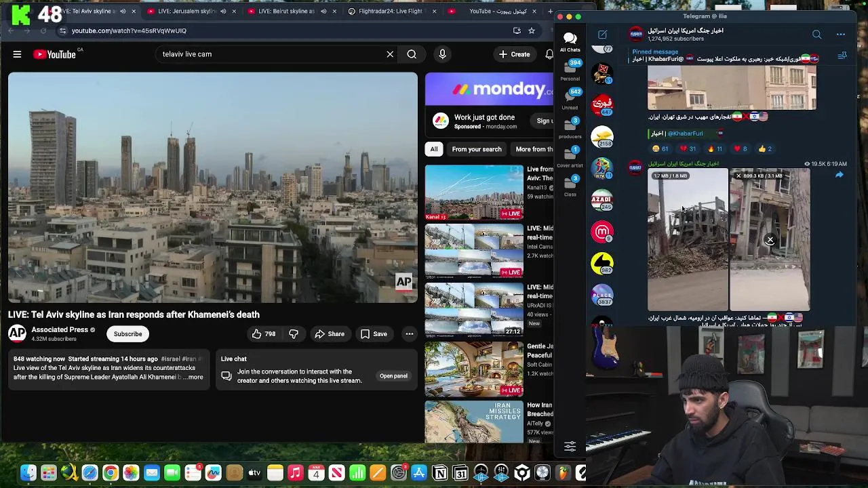Open the Kanal 13 live video thumbnail
Image resolution: width=868 pixels, height=488 pixels.
[474, 193]
